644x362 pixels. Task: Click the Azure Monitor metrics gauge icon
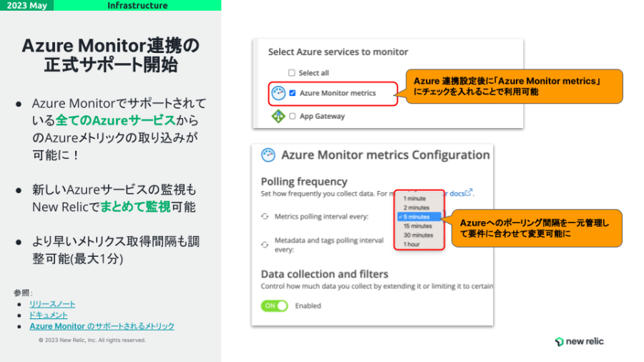click(278, 93)
